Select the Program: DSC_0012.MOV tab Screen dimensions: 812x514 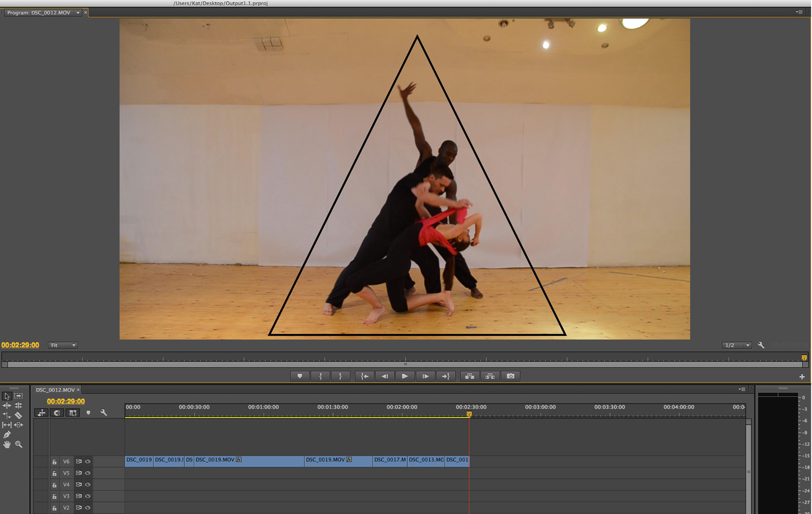coord(38,13)
